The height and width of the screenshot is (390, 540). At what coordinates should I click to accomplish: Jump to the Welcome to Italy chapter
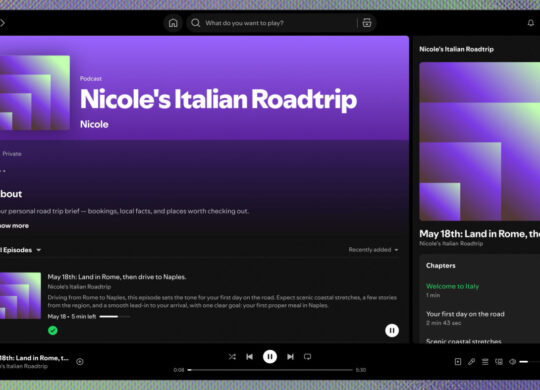(452, 286)
